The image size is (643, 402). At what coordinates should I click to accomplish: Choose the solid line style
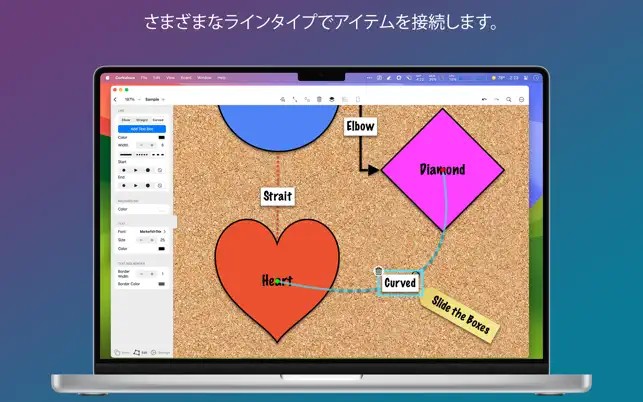pos(126,155)
